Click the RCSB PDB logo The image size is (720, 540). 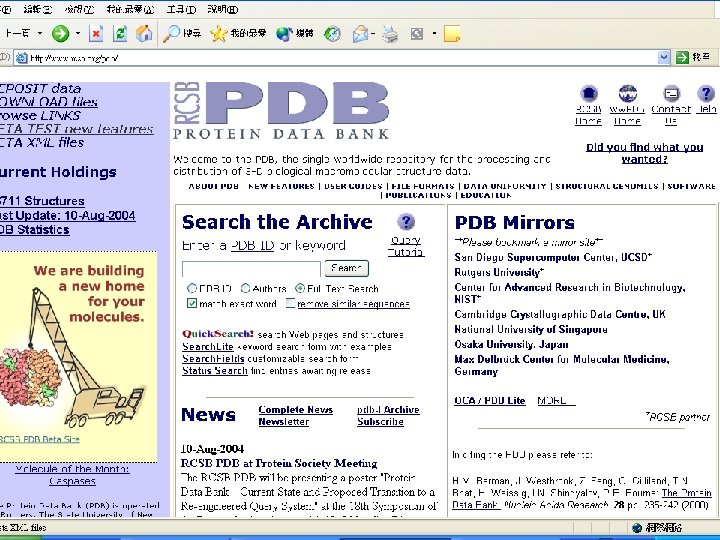281,110
